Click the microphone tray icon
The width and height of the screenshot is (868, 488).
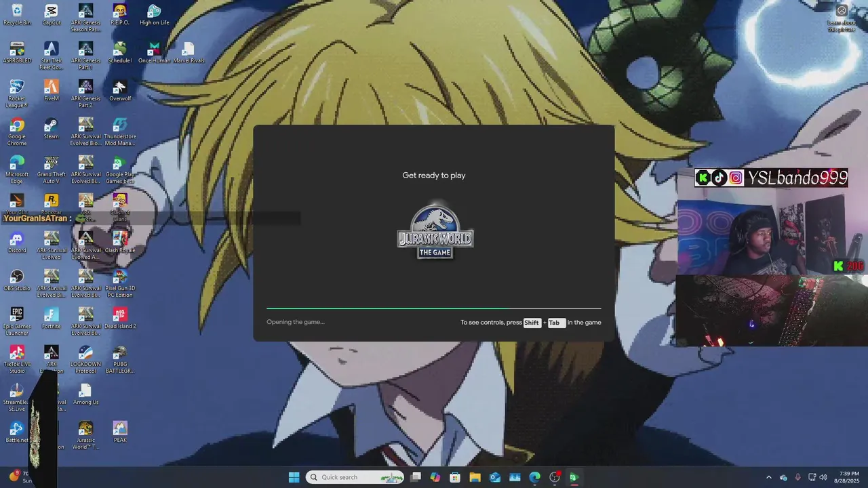(x=797, y=477)
